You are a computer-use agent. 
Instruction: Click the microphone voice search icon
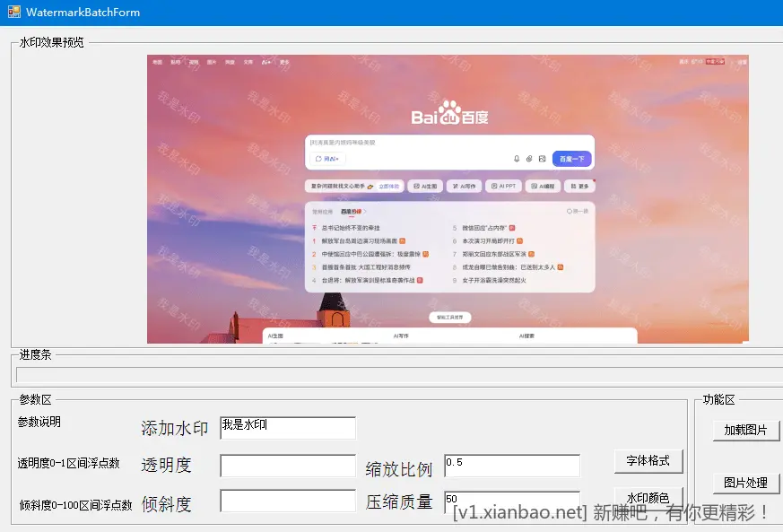coord(516,159)
